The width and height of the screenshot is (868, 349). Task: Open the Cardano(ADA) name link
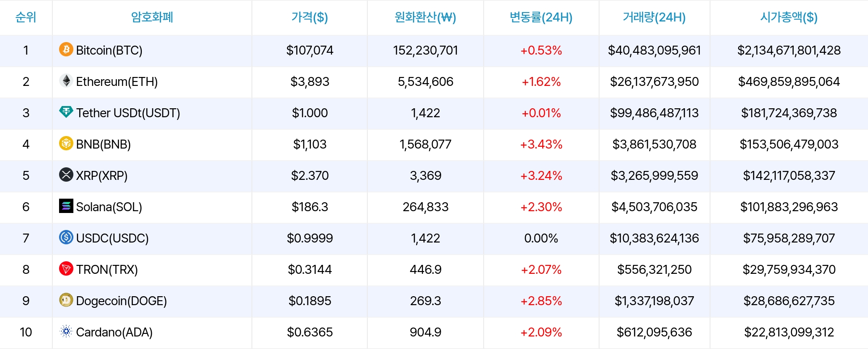pos(114,332)
